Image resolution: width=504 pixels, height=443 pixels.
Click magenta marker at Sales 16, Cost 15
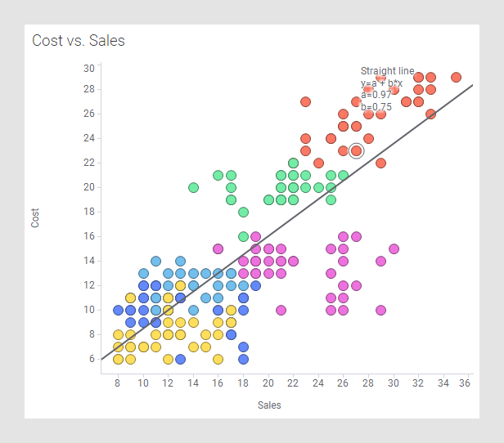click(x=218, y=248)
